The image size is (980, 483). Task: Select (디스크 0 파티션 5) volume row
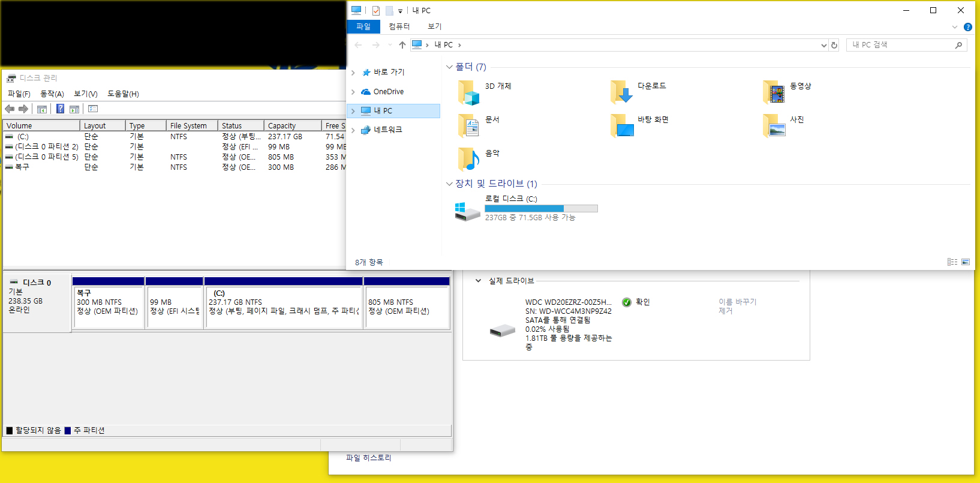coord(175,157)
